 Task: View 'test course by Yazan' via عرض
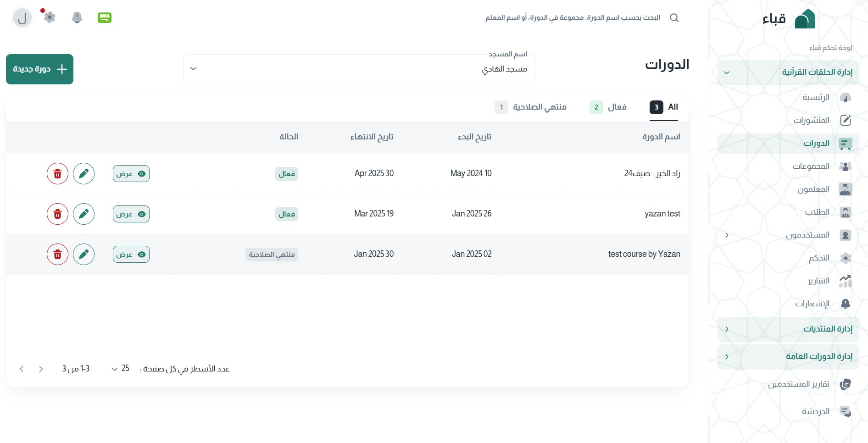131,255
